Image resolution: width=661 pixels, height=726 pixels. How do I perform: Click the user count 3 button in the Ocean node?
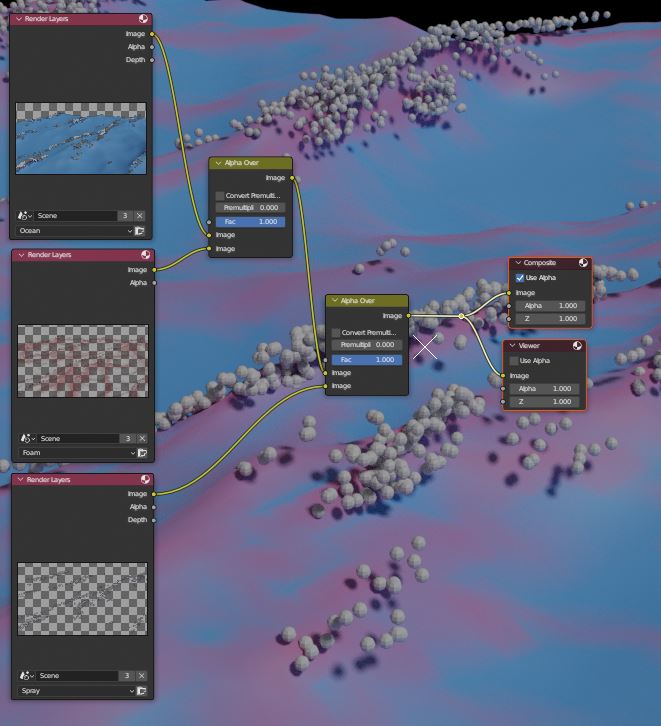pyautogui.click(x=124, y=215)
